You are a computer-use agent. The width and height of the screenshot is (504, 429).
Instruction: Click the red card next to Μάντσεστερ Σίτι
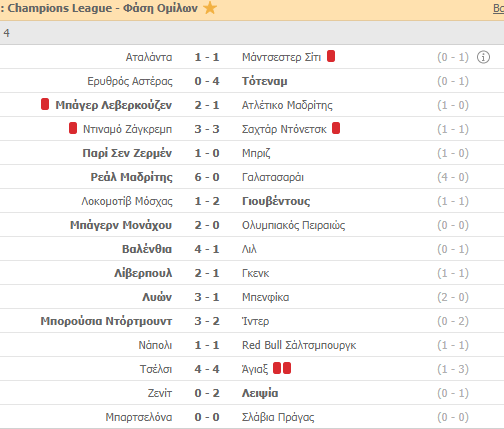click(331, 56)
